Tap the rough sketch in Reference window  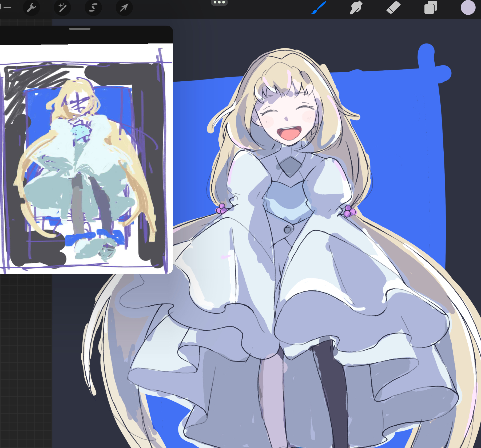(x=83, y=160)
